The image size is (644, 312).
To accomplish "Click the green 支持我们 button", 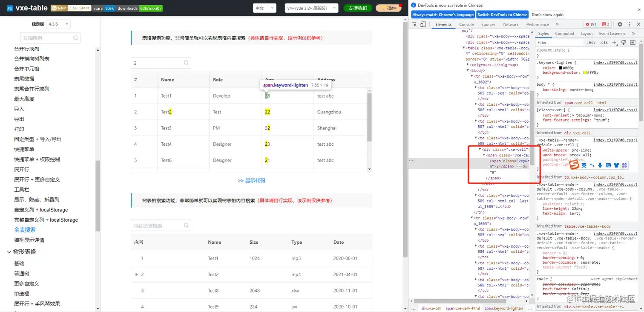I will click(357, 8).
